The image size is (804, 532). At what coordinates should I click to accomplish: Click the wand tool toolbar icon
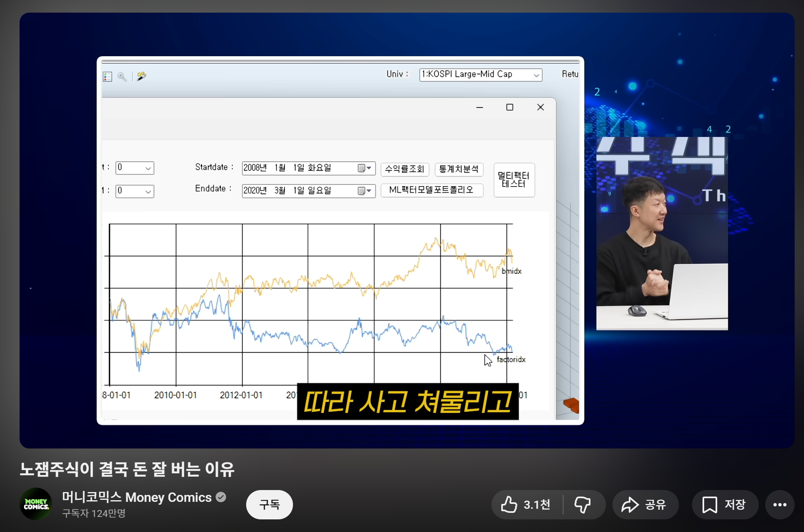click(141, 76)
